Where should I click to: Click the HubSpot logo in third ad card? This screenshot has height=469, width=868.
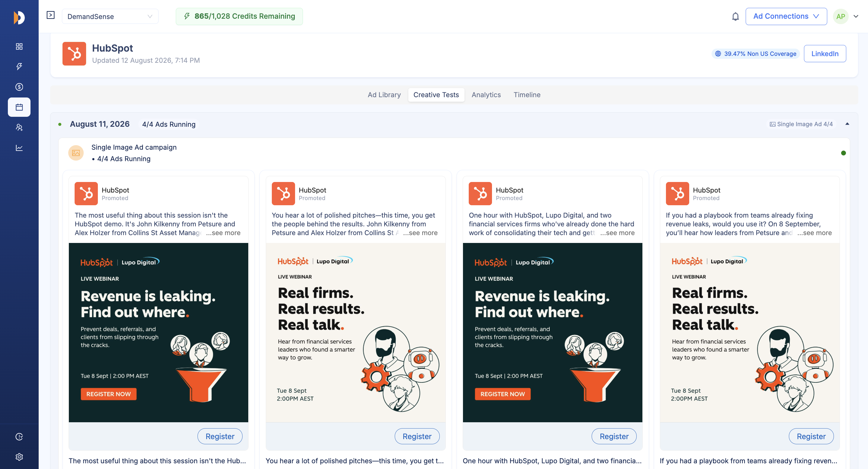(480, 193)
